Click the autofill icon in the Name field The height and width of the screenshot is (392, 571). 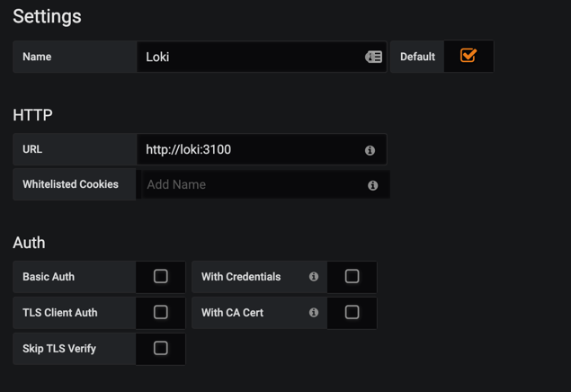(x=374, y=57)
